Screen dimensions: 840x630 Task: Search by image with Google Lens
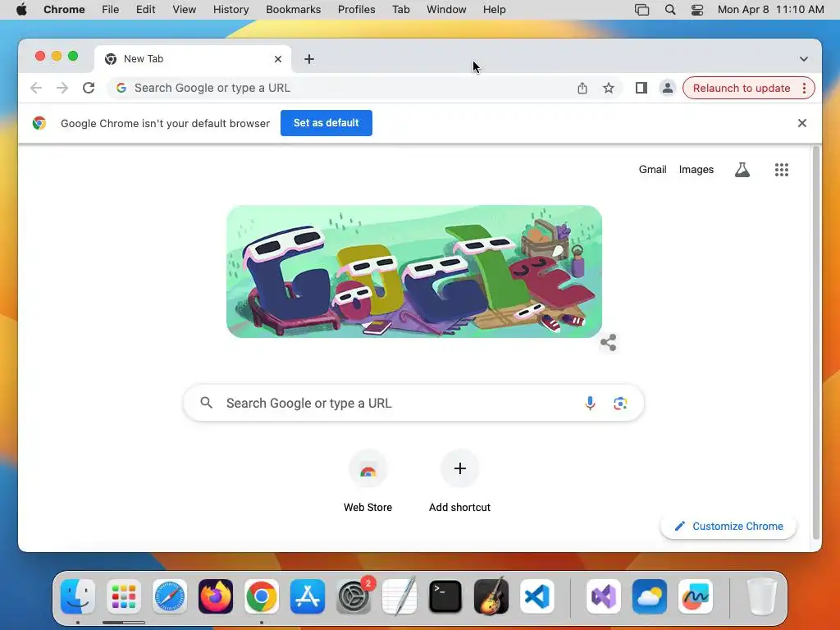[x=620, y=403]
